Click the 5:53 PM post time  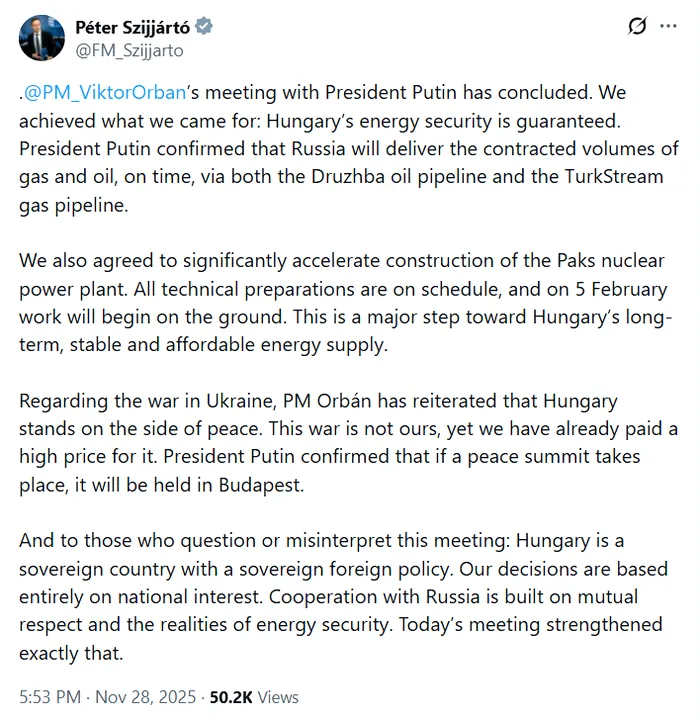(x=52, y=696)
